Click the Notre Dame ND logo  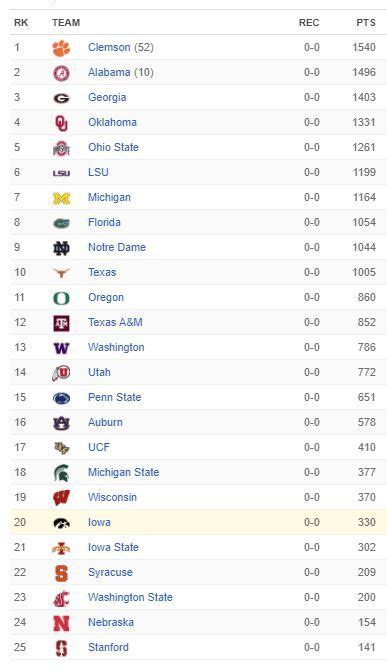point(62,248)
